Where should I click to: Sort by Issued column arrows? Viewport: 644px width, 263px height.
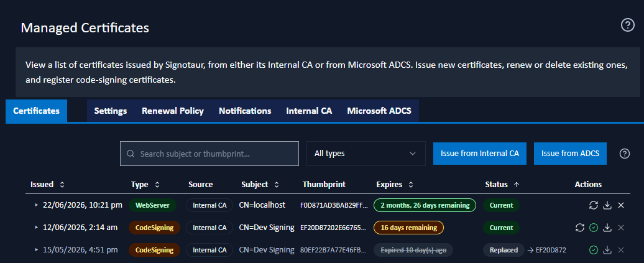click(62, 185)
